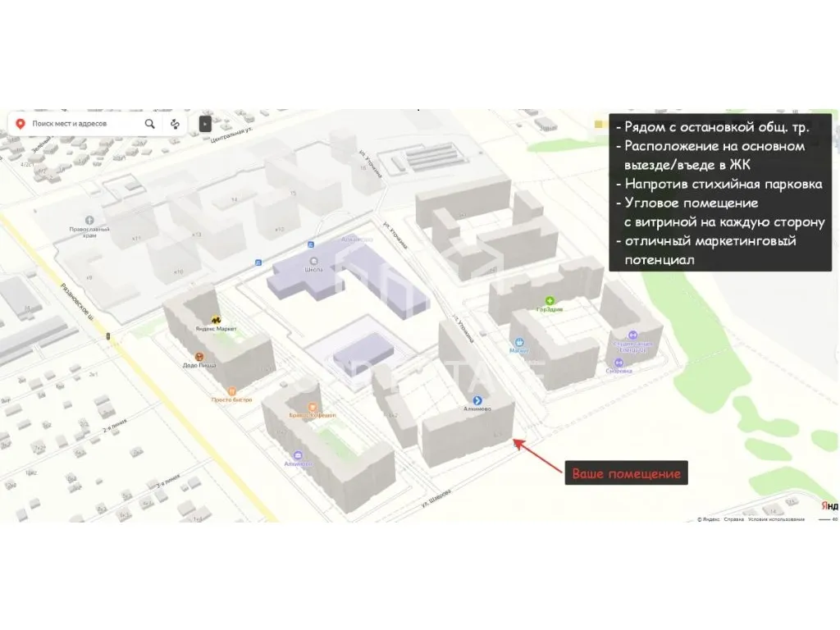
Task: Select the Сидровка marker
Action: tap(618, 362)
